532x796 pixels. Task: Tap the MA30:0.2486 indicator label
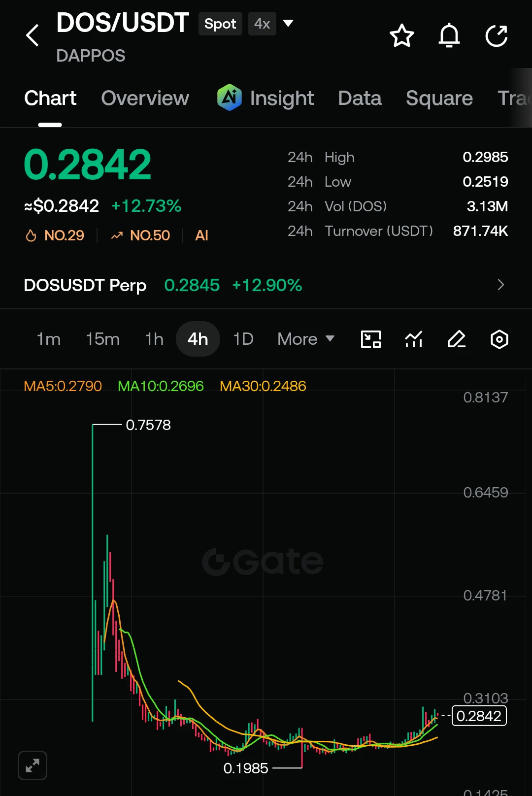click(x=263, y=386)
